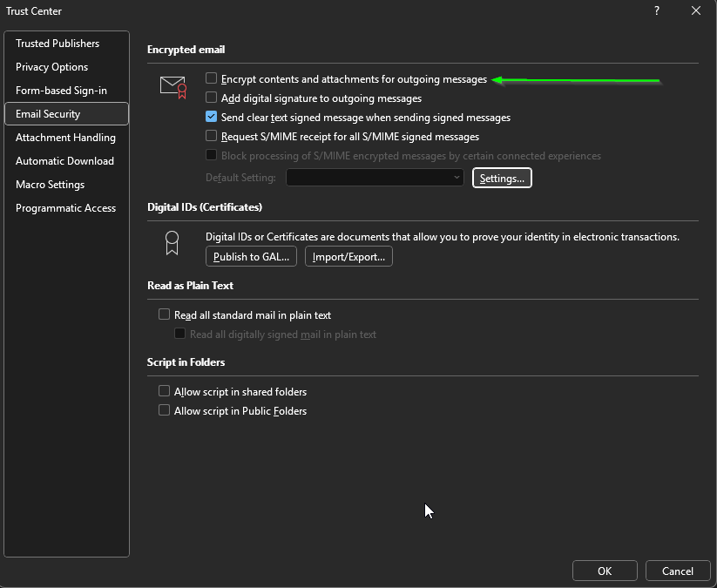Uncheck Send clear text signed message

(211, 118)
